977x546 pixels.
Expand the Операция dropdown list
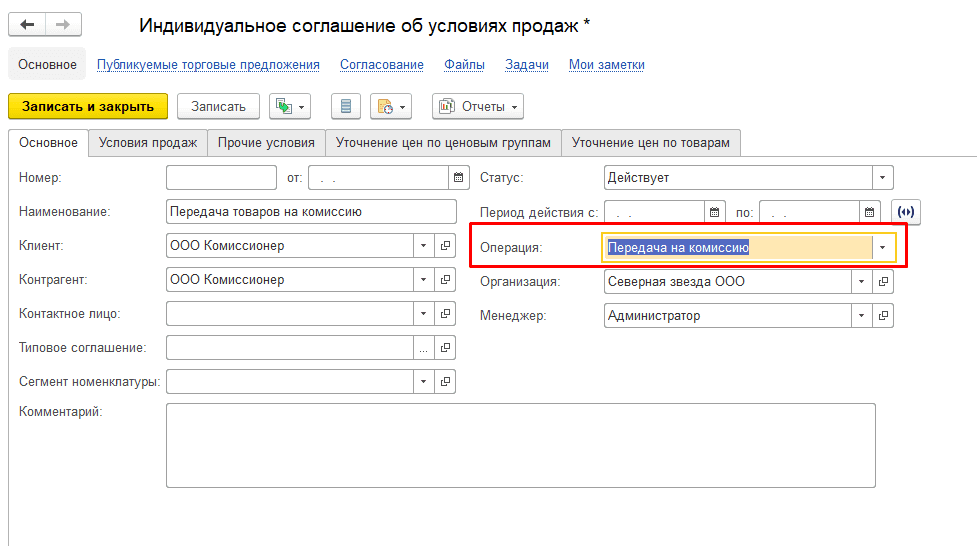point(883,248)
